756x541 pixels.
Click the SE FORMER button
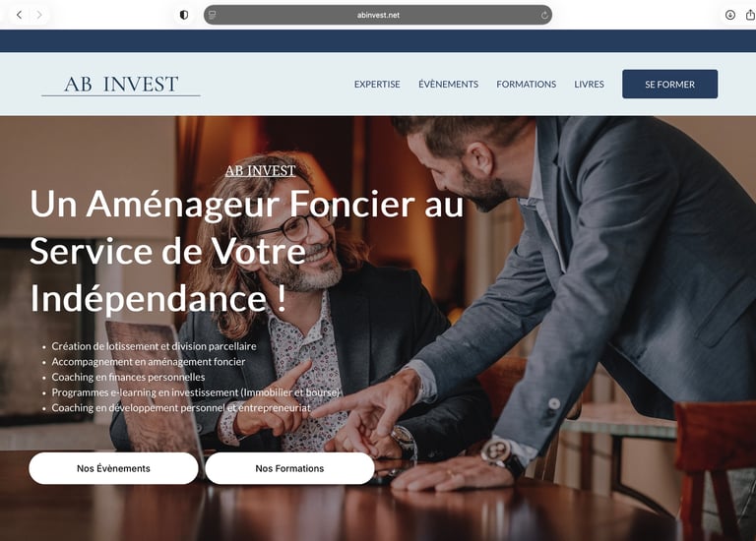(x=669, y=84)
